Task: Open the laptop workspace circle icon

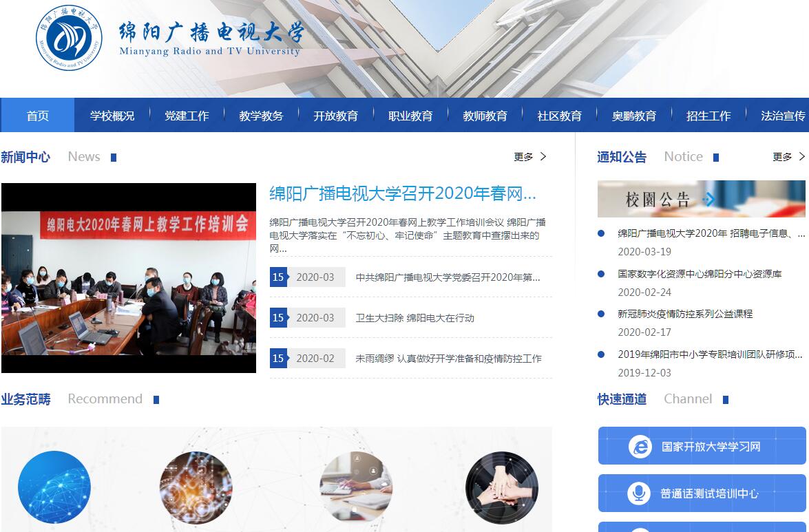Action: pyautogui.click(x=356, y=487)
